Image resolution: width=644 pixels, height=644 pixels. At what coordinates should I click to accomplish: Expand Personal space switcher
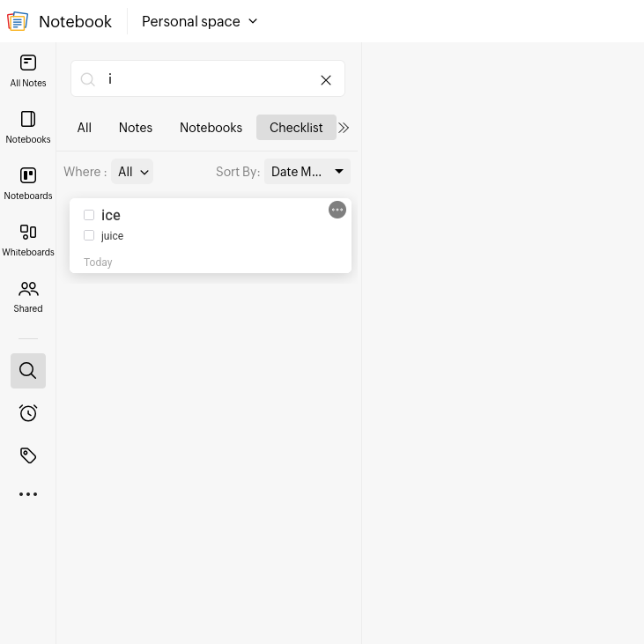200,21
